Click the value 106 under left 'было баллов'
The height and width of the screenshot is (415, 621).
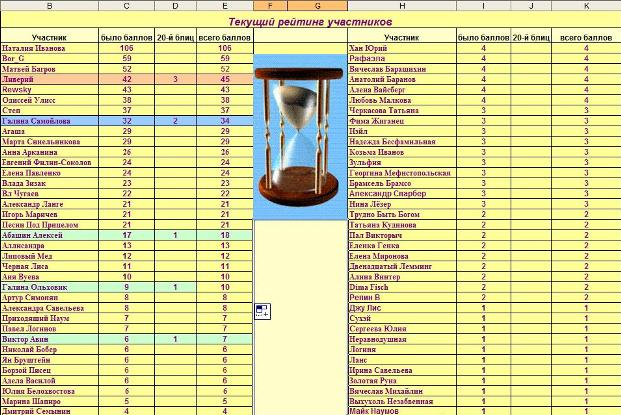point(126,48)
